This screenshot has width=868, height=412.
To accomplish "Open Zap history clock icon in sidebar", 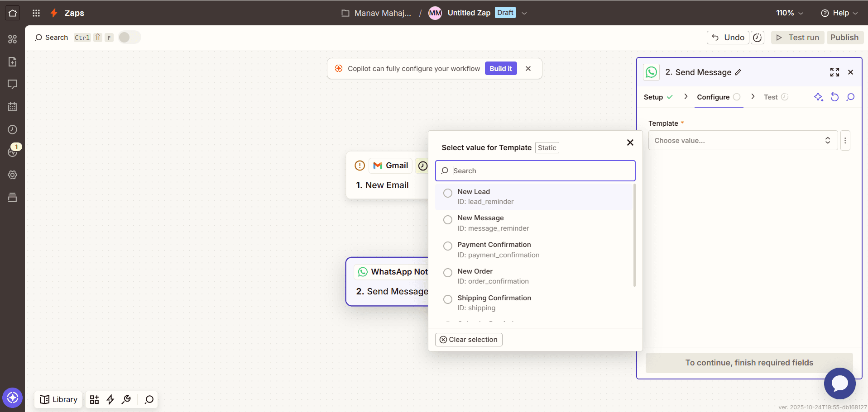I will [x=12, y=130].
